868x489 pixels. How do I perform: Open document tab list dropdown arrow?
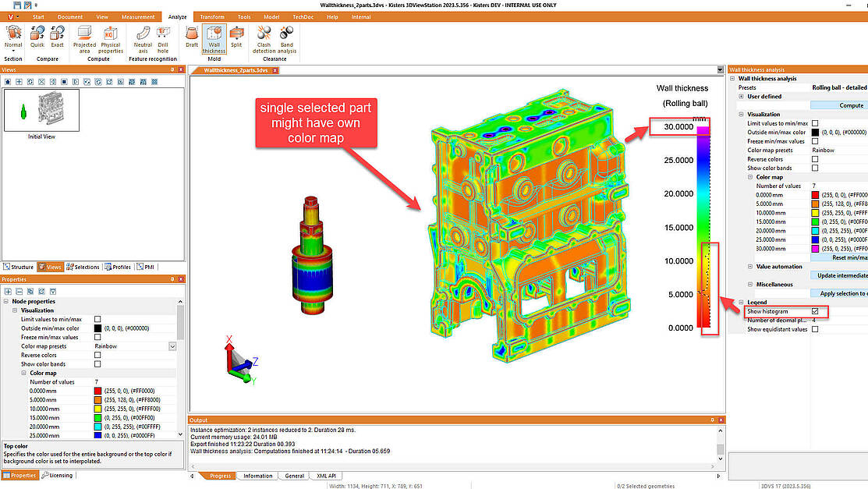pos(720,69)
